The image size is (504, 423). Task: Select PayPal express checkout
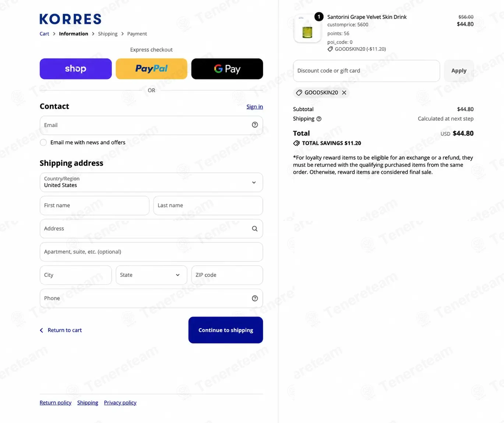coord(151,69)
